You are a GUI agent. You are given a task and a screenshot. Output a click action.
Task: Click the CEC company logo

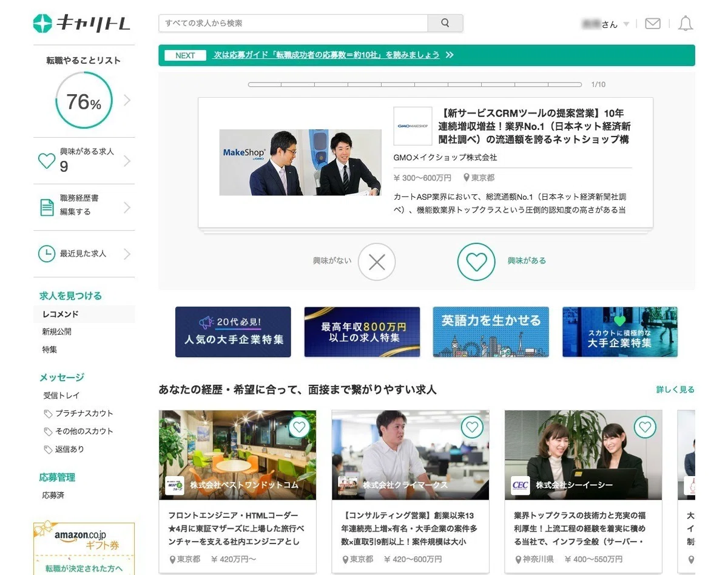coord(520,485)
